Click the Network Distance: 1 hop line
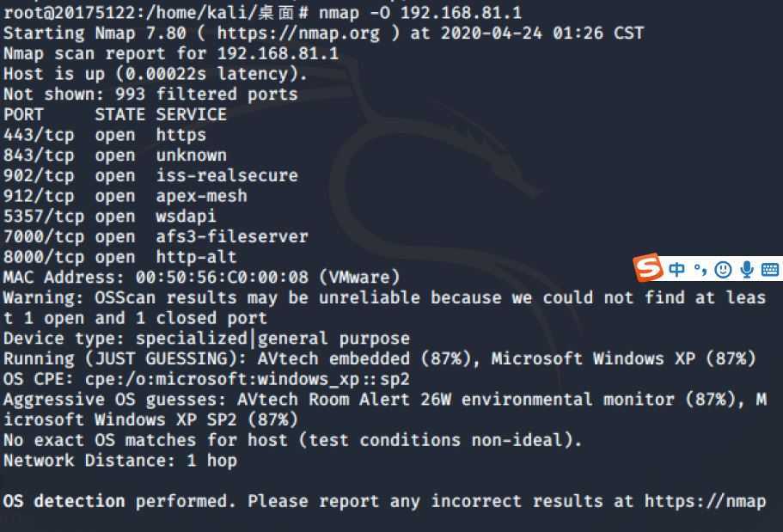 tap(119, 461)
